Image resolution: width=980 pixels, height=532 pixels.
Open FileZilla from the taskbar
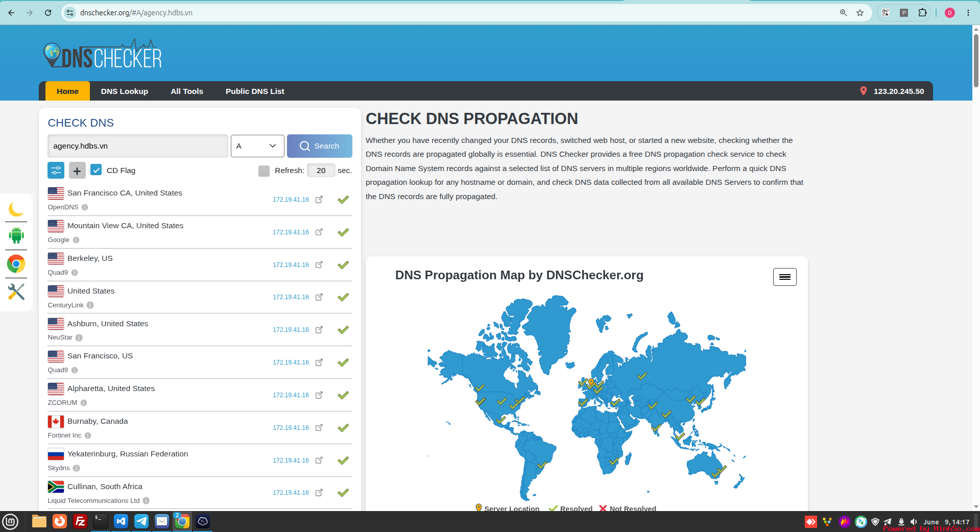(80, 521)
